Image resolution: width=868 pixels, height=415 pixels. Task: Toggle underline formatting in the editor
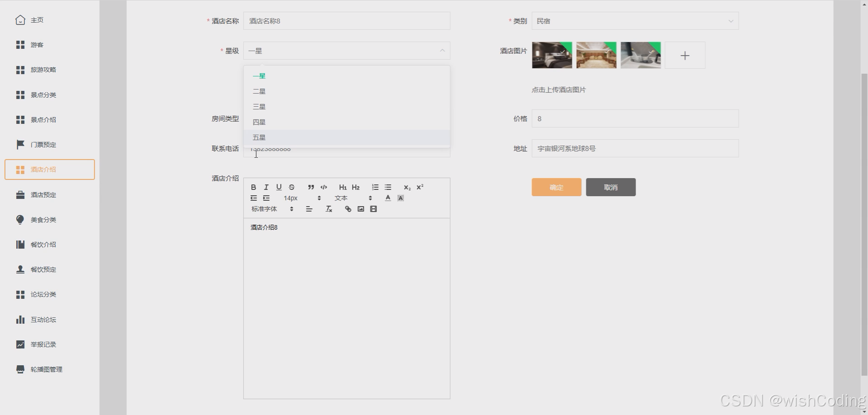click(279, 187)
